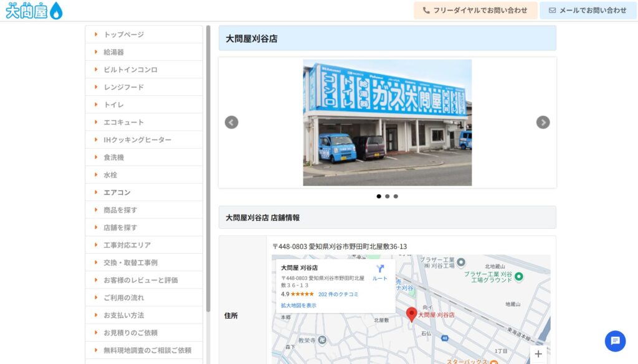Zoom in the map with plus button
The width and height of the screenshot is (638, 364).
click(538, 354)
